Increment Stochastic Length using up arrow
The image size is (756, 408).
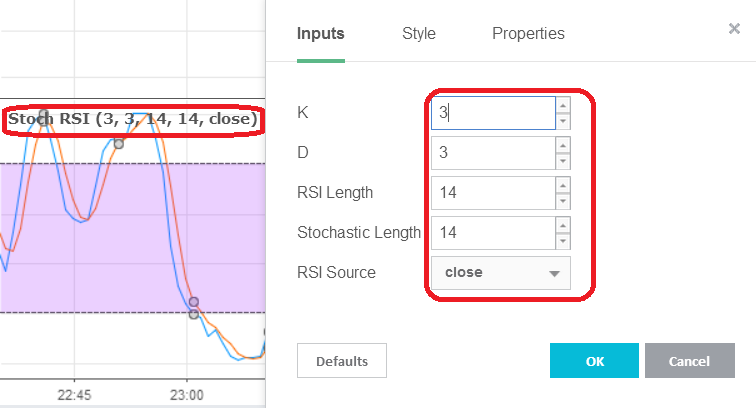point(563,225)
